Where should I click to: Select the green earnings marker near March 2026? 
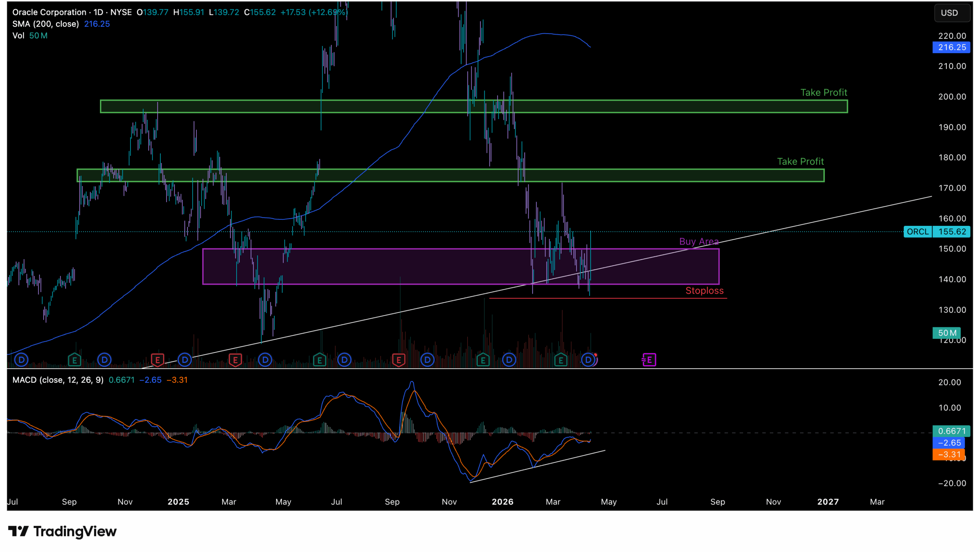(561, 360)
